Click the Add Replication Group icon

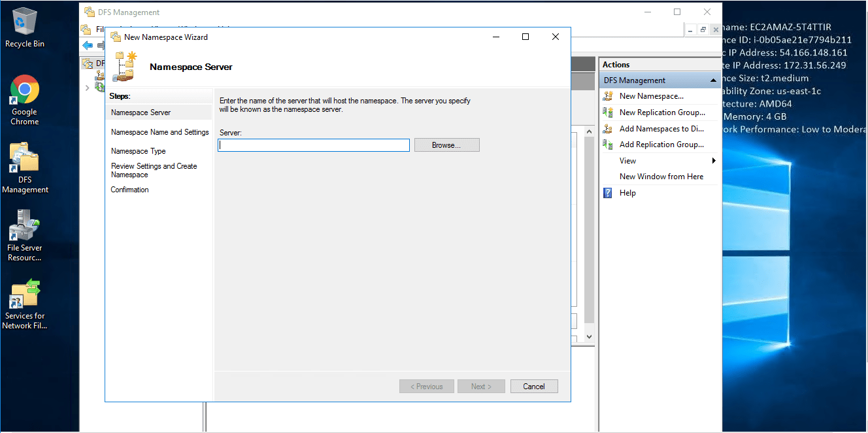click(608, 145)
